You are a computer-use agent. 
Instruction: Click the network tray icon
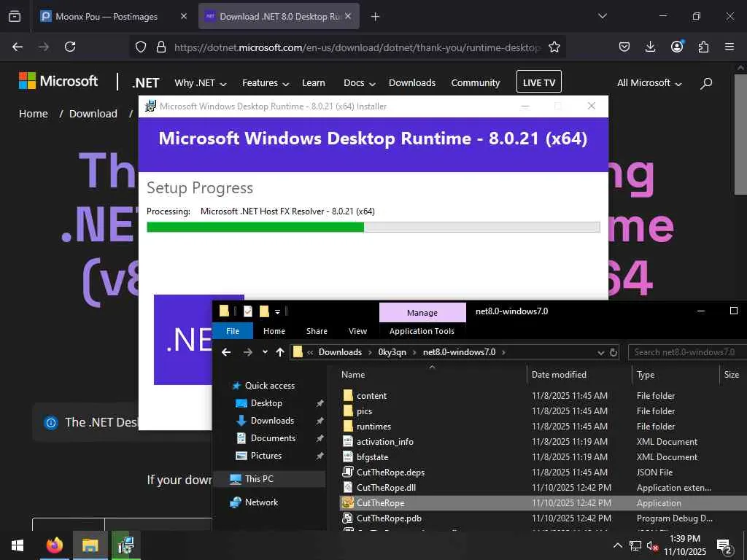pyautogui.click(x=635, y=545)
